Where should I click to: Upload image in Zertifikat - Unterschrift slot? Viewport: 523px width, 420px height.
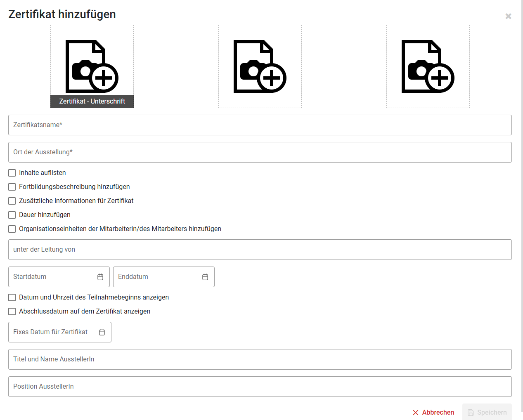pos(92,66)
